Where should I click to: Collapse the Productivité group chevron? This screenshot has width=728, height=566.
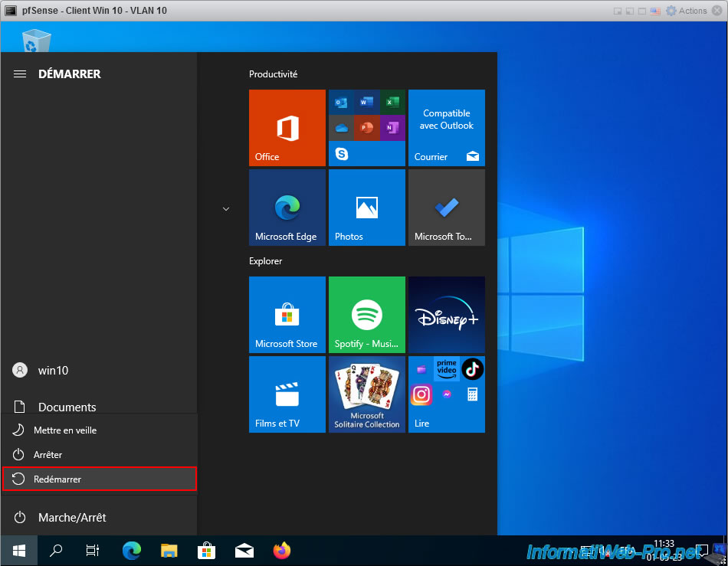tap(226, 209)
